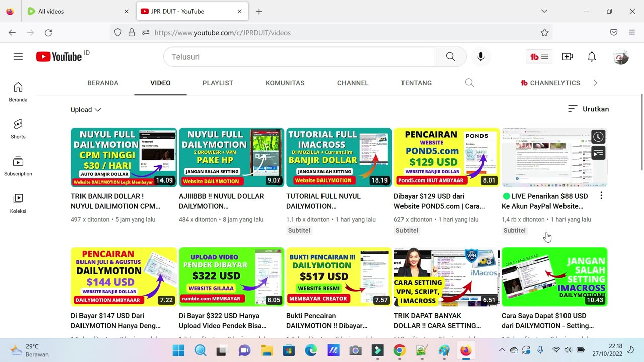Open a new browser tab
Image resolution: width=644 pixels, height=362 pixels.
(259, 11)
